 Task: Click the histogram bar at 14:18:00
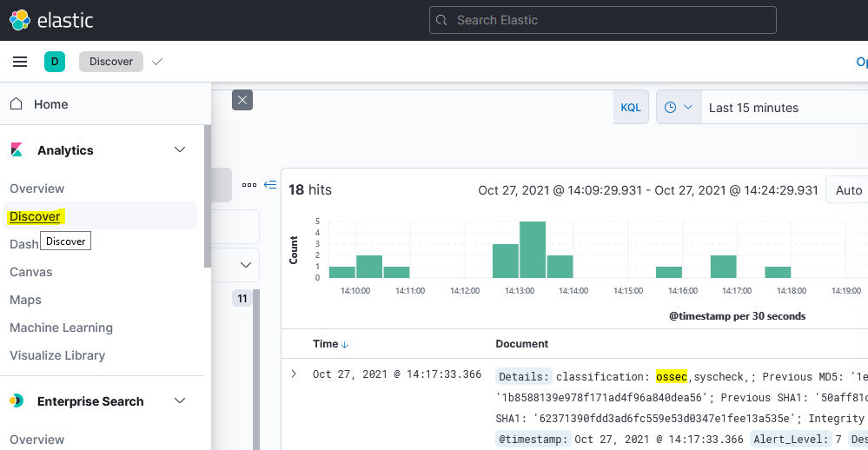778,272
